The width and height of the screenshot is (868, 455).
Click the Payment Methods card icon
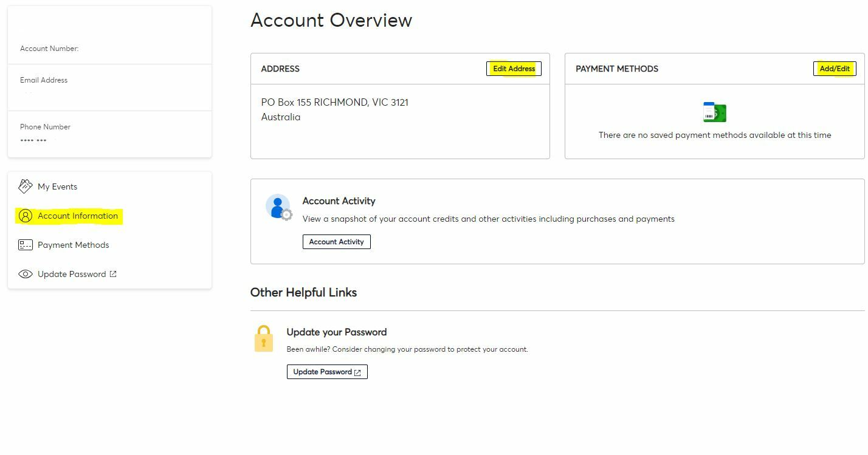(25, 245)
